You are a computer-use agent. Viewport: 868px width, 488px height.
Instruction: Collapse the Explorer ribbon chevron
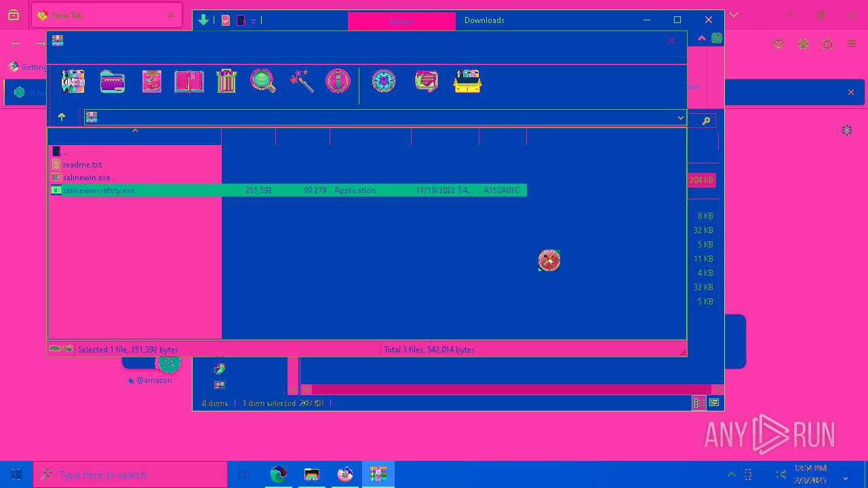[x=702, y=38]
